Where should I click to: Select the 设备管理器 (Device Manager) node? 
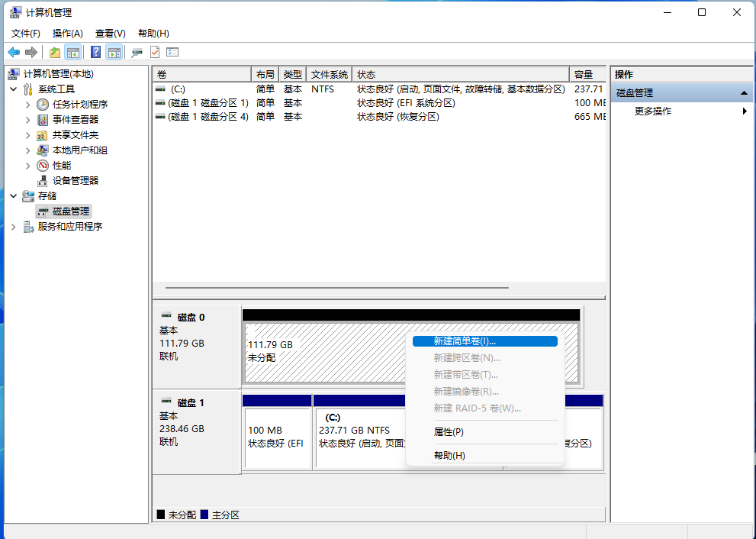75,180
